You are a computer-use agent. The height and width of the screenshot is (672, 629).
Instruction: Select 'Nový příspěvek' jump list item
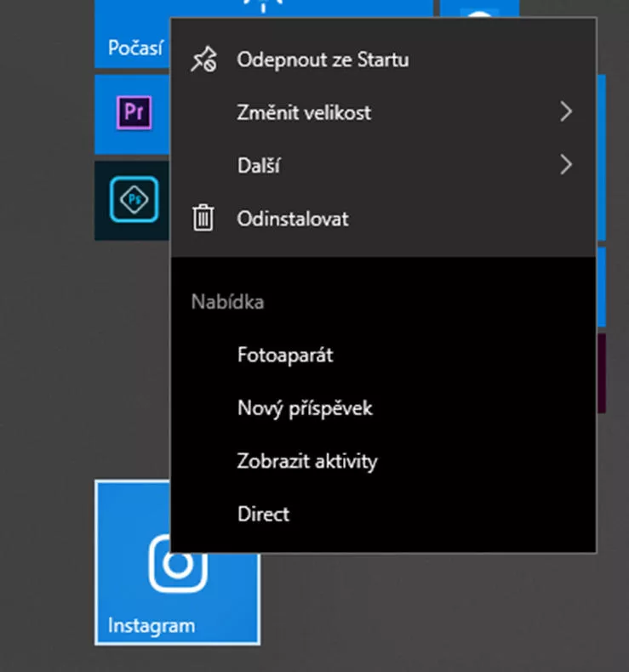pyautogui.click(x=383, y=408)
